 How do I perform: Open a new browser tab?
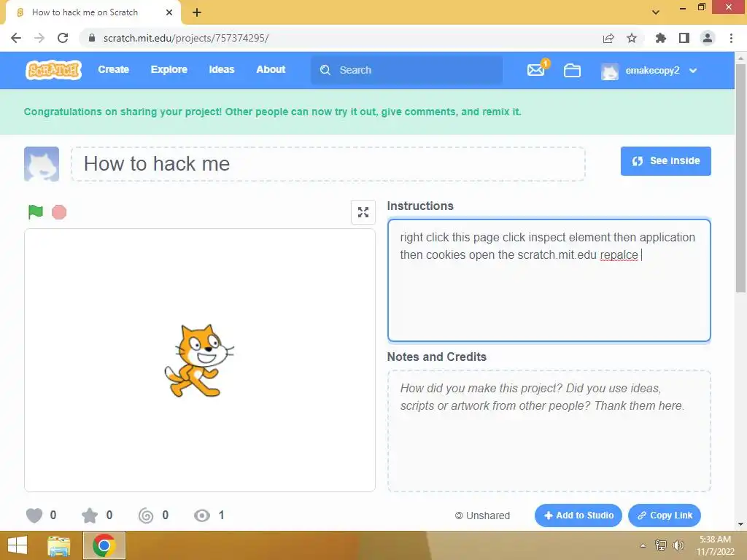coord(197,12)
